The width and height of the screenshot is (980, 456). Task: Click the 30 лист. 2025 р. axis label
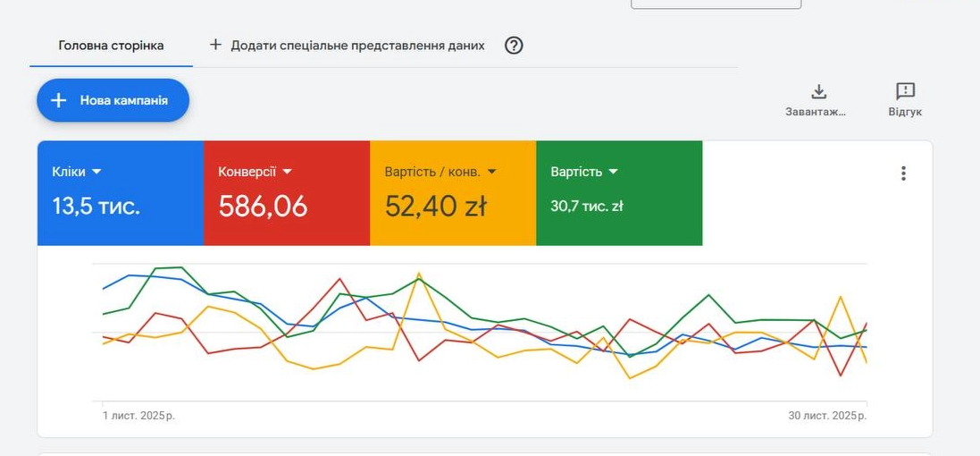click(x=827, y=416)
